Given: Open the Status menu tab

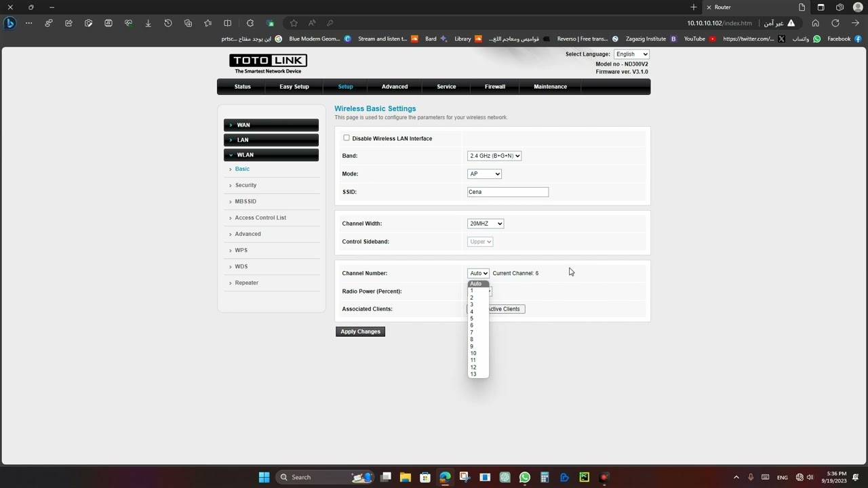Looking at the screenshot, I should tap(243, 87).
